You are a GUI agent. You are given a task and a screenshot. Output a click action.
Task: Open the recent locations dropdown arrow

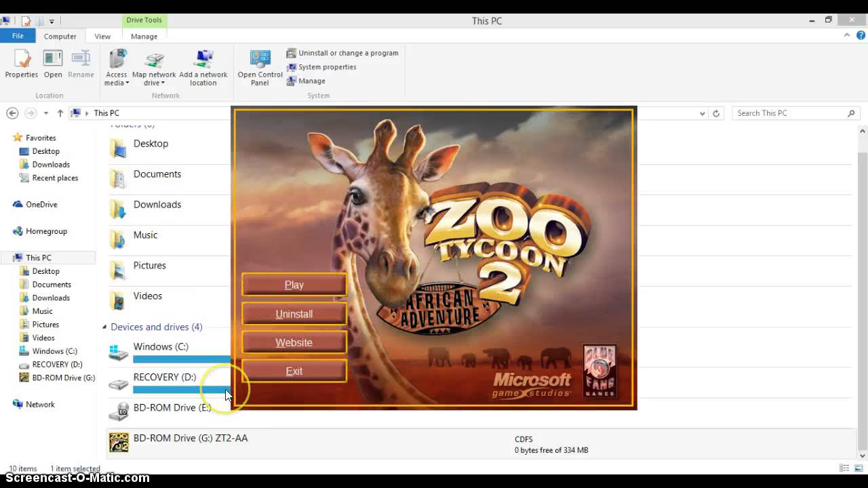pyautogui.click(x=46, y=113)
